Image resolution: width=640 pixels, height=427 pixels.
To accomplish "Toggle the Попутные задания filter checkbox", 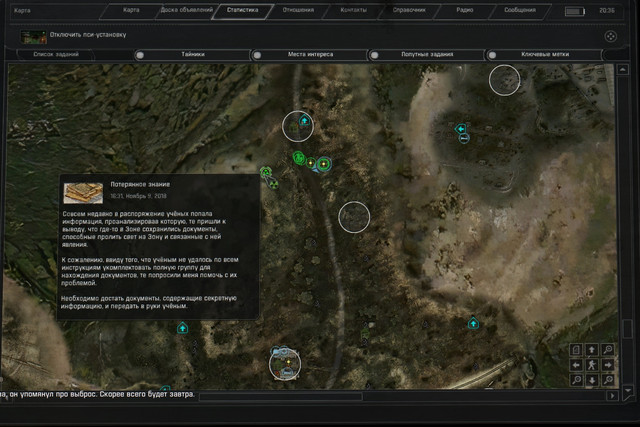I will tap(374, 55).
